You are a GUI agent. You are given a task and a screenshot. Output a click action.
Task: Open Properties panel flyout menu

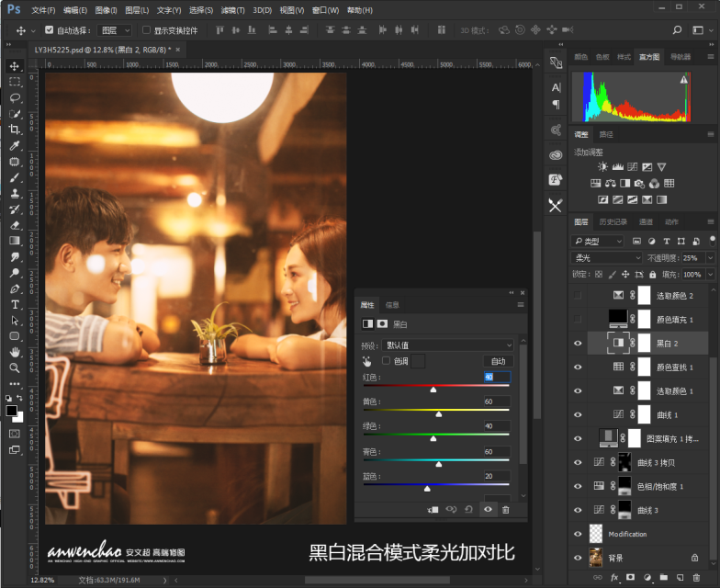(x=520, y=305)
